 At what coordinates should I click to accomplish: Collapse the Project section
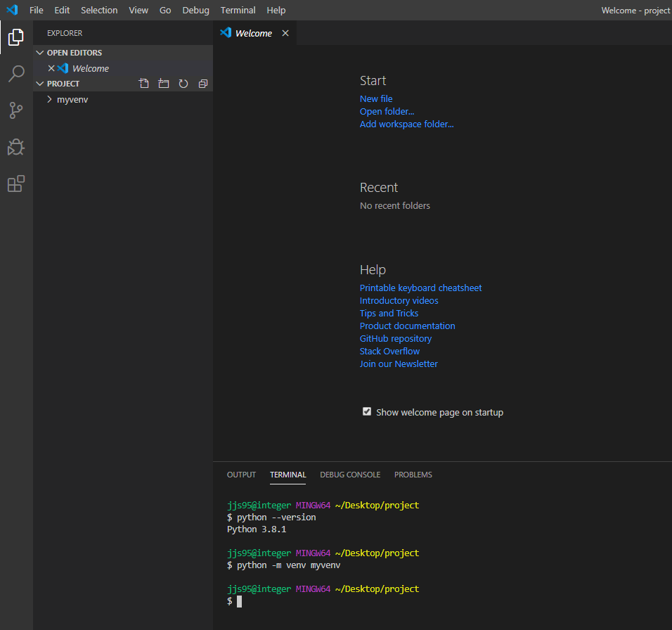tap(40, 84)
